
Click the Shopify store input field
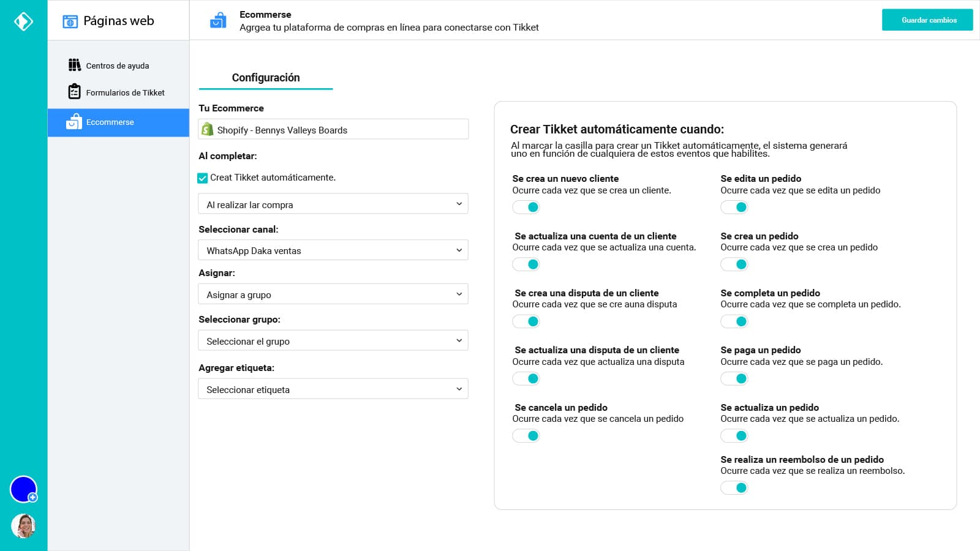[x=333, y=130]
